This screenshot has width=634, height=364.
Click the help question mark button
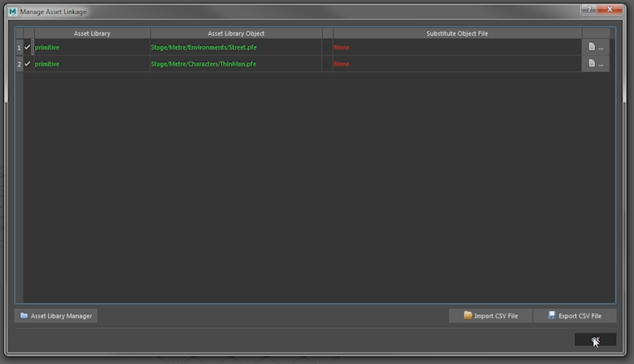coord(588,10)
